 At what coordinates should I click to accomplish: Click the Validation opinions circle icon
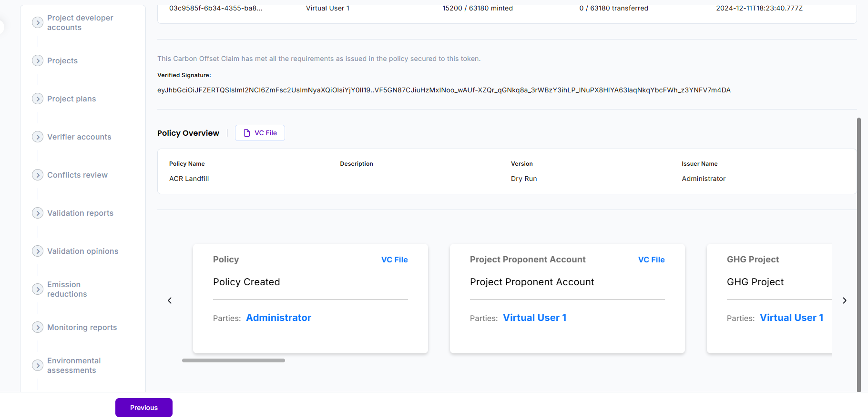(38, 251)
